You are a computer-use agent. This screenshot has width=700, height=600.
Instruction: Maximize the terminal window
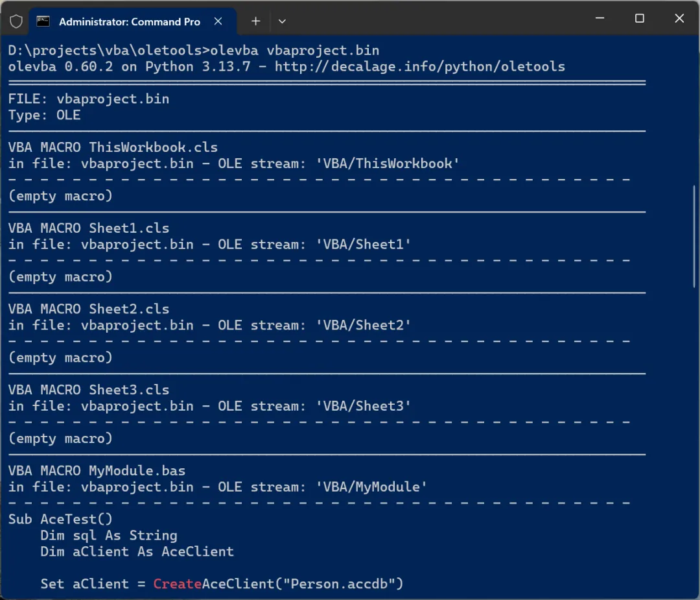640,19
